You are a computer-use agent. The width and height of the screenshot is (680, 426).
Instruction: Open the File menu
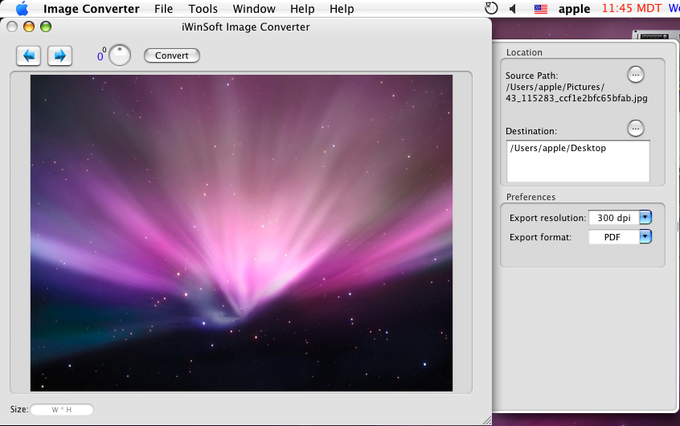pos(163,9)
